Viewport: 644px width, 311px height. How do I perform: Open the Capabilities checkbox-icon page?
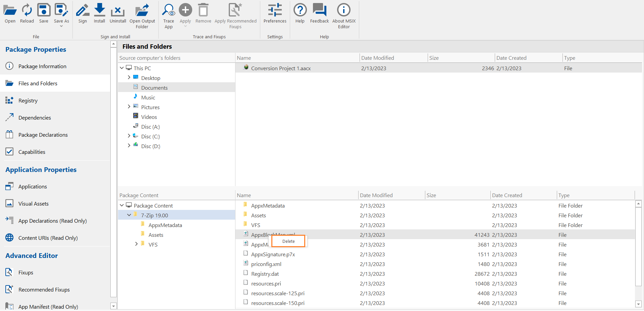pos(9,152)
